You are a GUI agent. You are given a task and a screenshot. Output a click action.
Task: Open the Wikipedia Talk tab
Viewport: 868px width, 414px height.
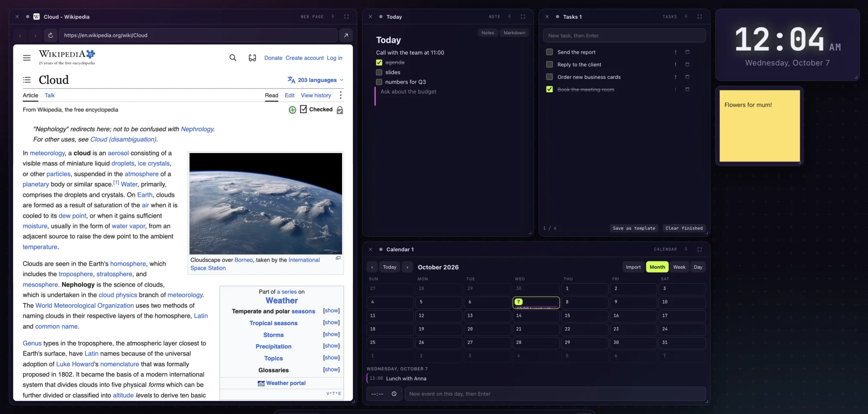49,95
